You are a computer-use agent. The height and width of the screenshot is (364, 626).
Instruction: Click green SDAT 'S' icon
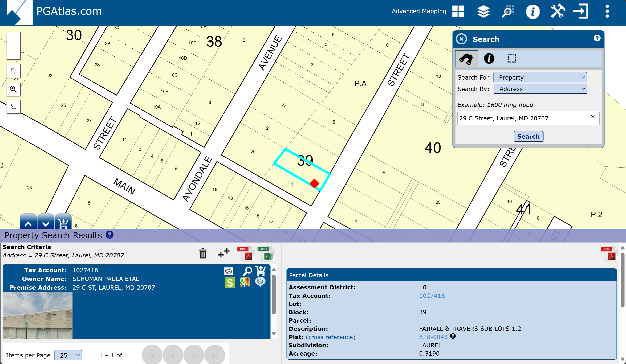pos(230,283)
